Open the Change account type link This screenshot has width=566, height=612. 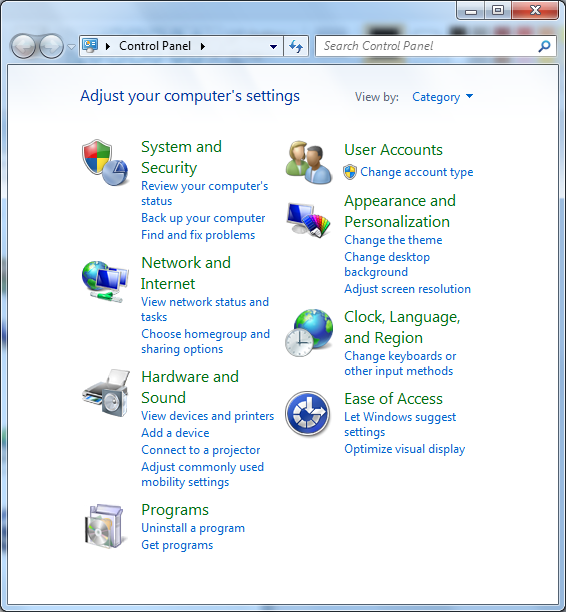(x=416, y=172)
